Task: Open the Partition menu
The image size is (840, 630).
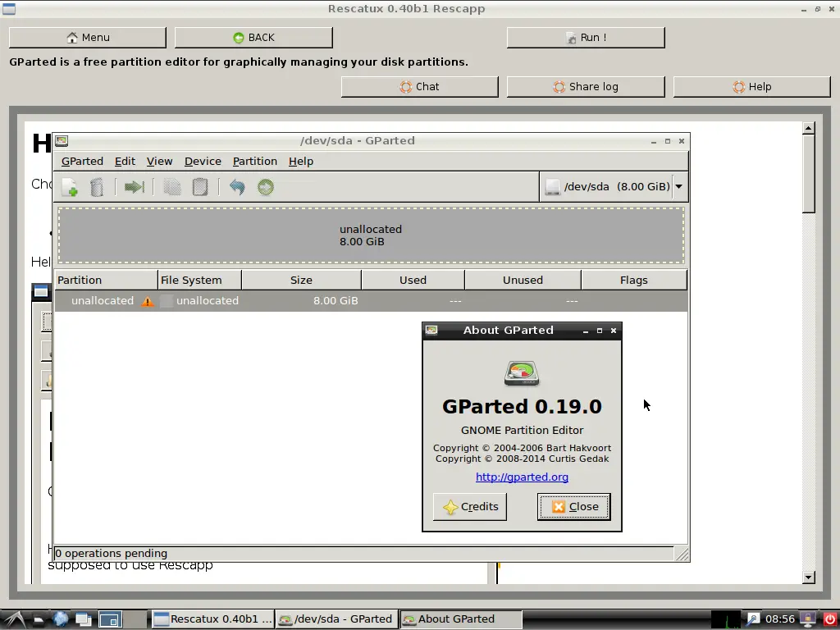Action: tap(255, 162)
